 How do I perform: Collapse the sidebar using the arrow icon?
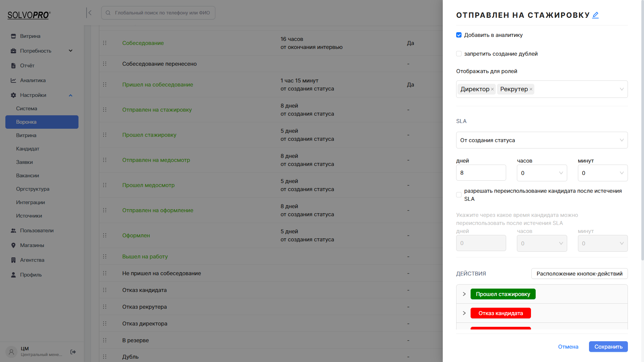coord(90,12)
